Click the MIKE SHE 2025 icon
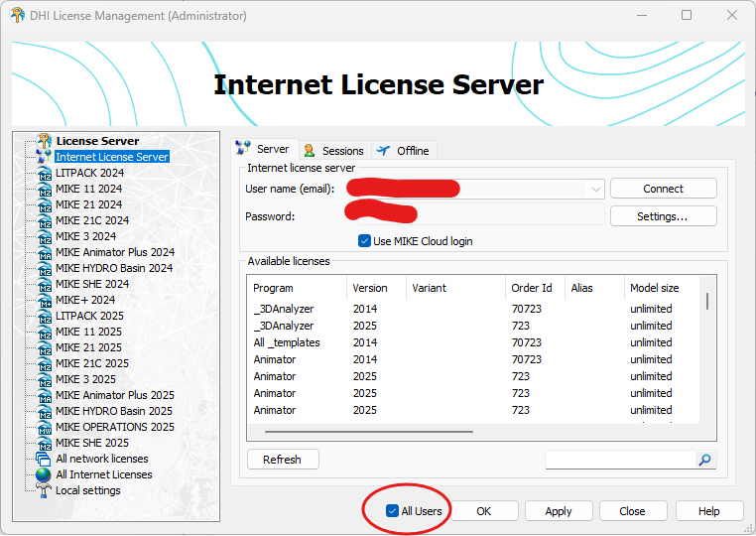Image resolution: width=756 pixels, height=536 pixels. [x=45, y=444]
